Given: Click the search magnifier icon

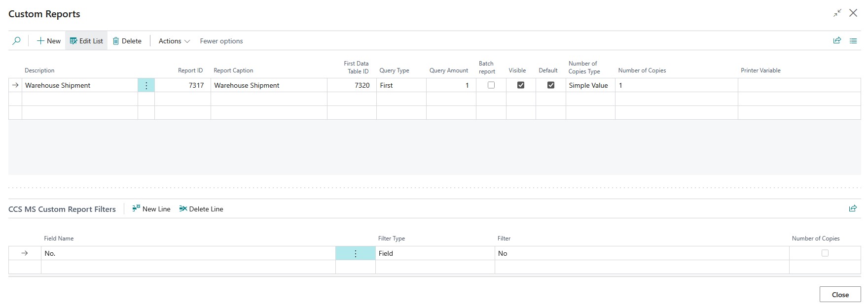Looking at the screenshot, I should point(16,41).
